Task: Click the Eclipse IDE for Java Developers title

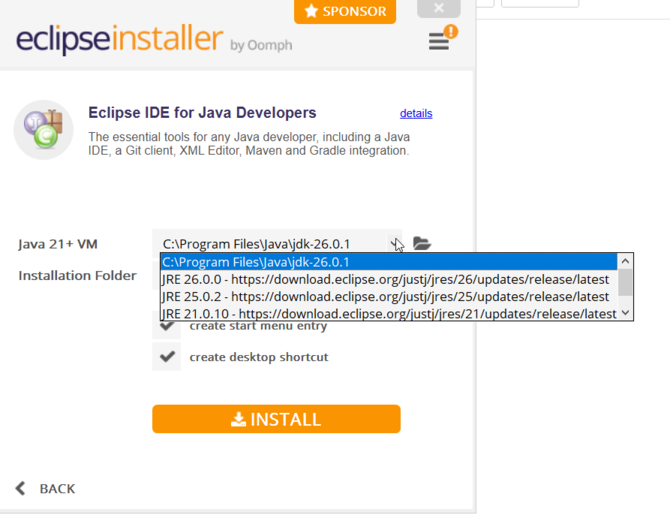Action: 202,113
